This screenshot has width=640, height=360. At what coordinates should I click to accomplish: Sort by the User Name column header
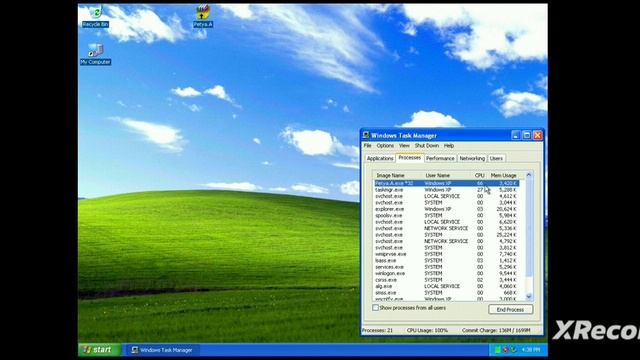coord(448,176)
